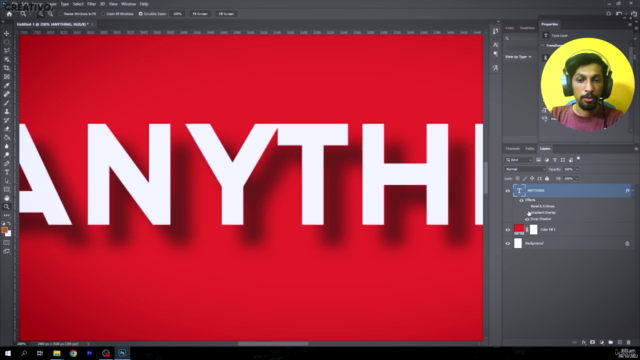Select the Crop tool
The image size is (640, 360).
[x=7, y=68]
